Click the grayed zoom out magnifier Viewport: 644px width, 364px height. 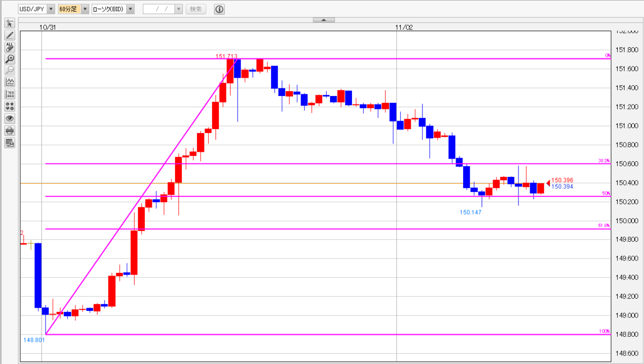[x=10, y=71]
